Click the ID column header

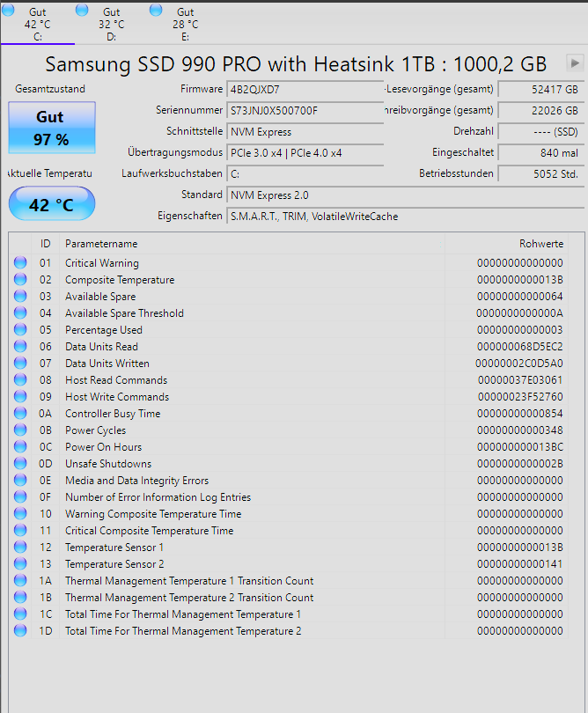coord(45,244)
